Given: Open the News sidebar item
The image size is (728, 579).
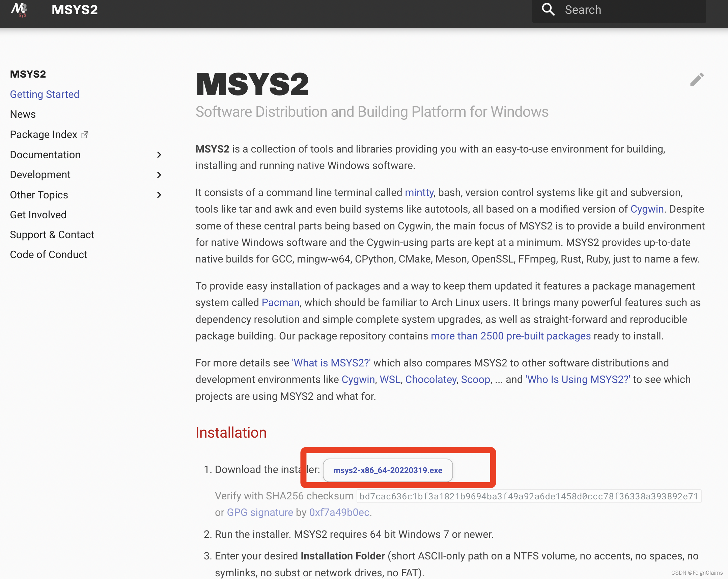Looking at the screenshot, I should [23, 114].
